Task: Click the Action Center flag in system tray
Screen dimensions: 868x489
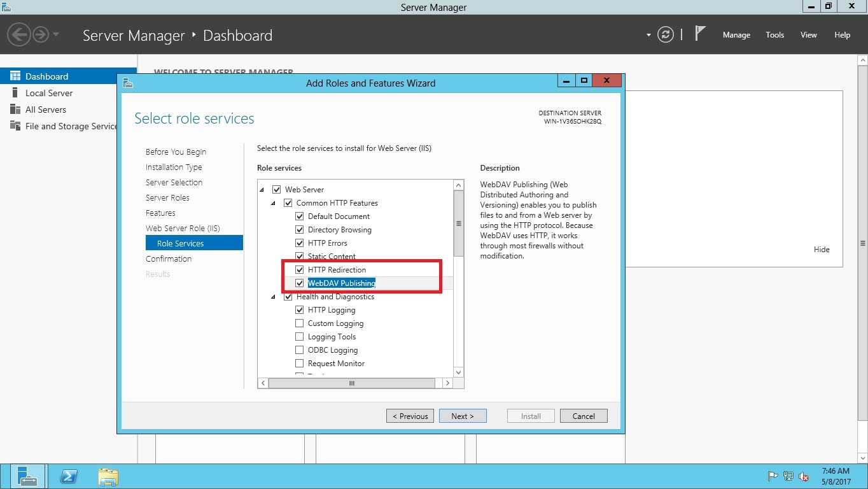Action: [x=773, y=476]
